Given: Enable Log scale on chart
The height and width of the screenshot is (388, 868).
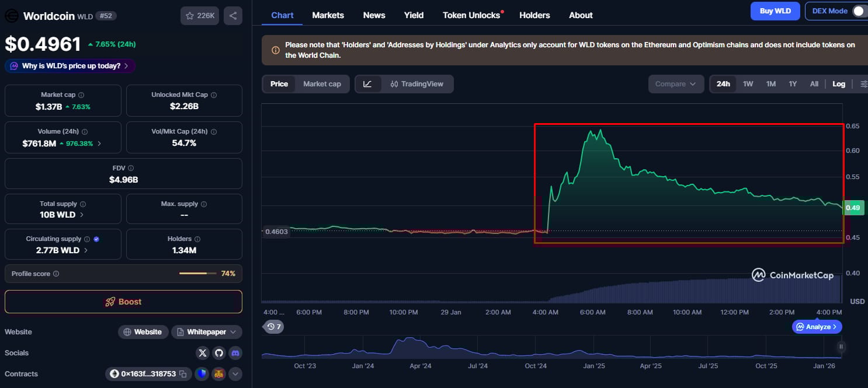Looking at the screenshot, I should click(x=838, y=84).
